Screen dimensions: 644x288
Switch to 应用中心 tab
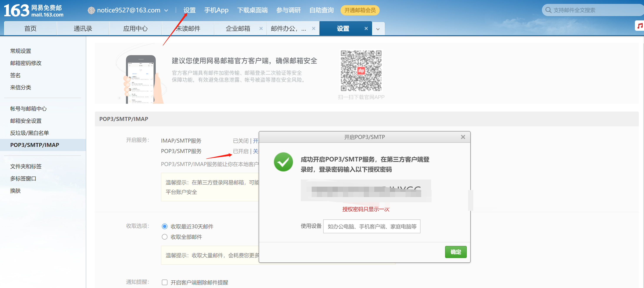tap(136, 28)
